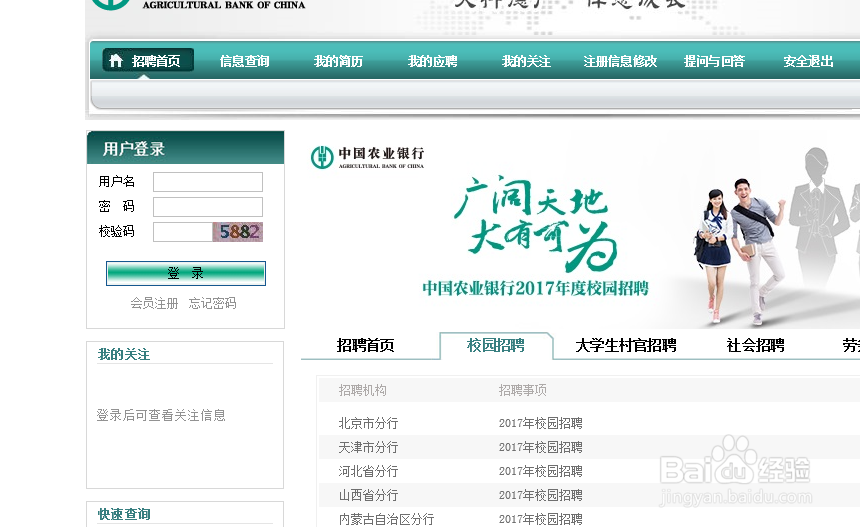Click the 快速查询 sidebar panel heading
This screenshot has height=527, width=860.
point(124,514)
